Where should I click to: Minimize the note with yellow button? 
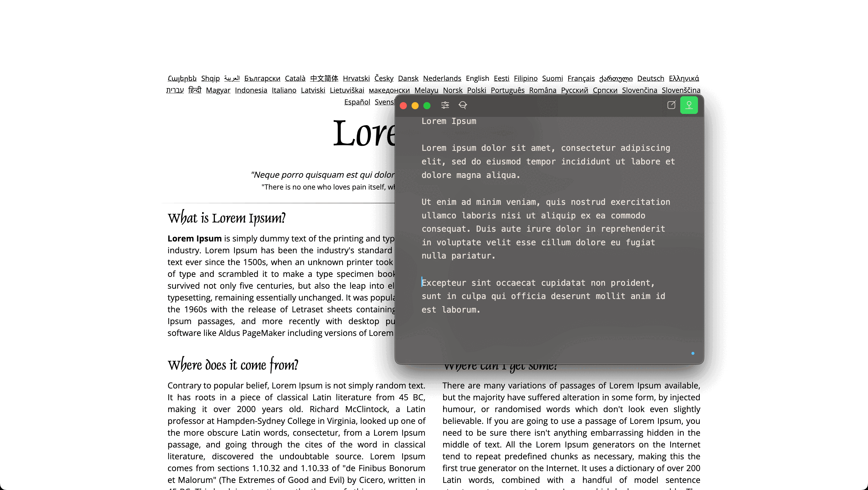coord(415,106)
